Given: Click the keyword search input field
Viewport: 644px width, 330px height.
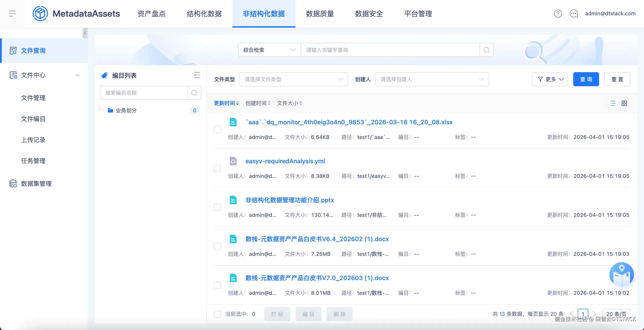Looking at the screenshot, I should (x=390, y=50).
